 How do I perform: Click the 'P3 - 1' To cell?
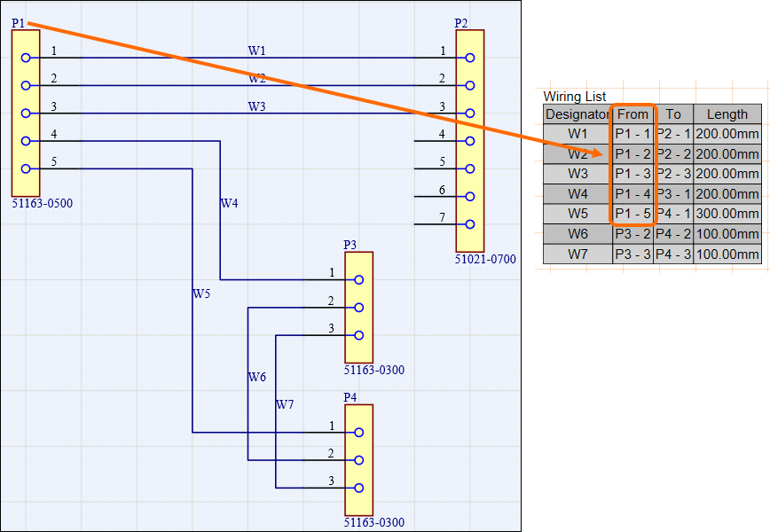point(673,194)
